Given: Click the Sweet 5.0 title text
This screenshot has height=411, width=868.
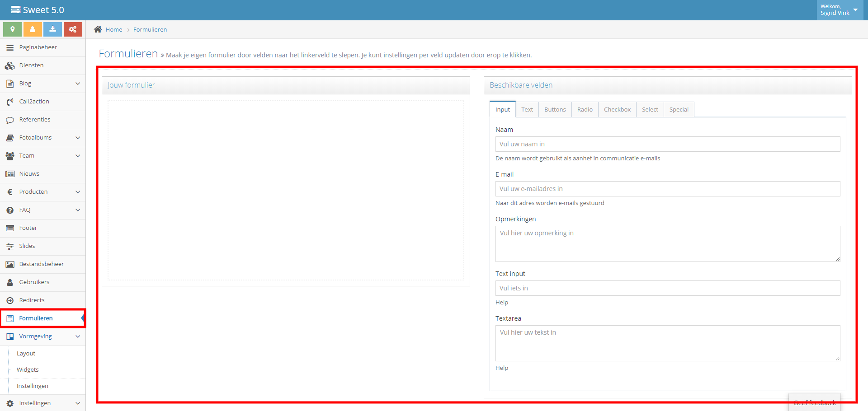Looking at the screenshot, I should [x=43, y=10].
